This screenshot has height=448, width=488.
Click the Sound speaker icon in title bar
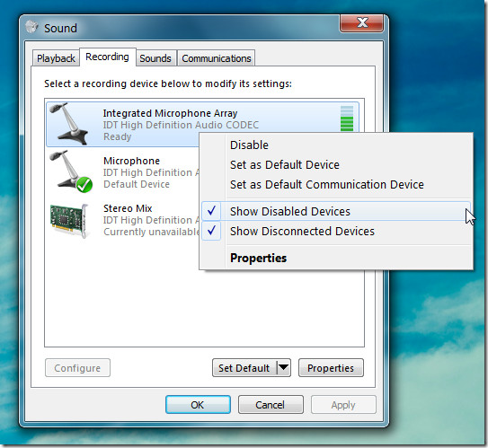(x=31, y=27)
